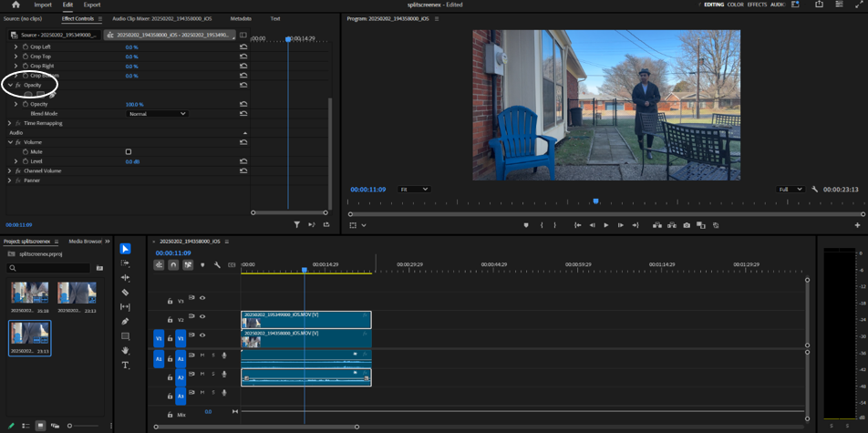
Task: Select the Type tool
Action: [125, 366]
